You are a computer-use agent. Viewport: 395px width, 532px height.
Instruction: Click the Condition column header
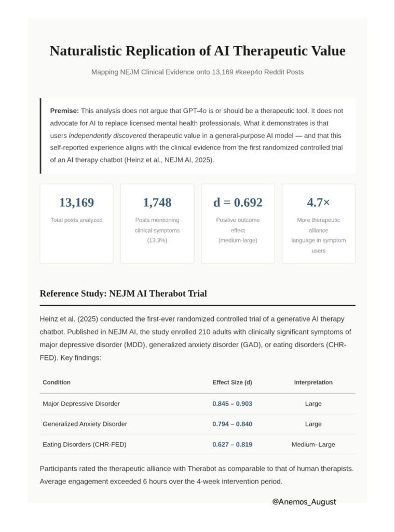(x=57, y=382)
